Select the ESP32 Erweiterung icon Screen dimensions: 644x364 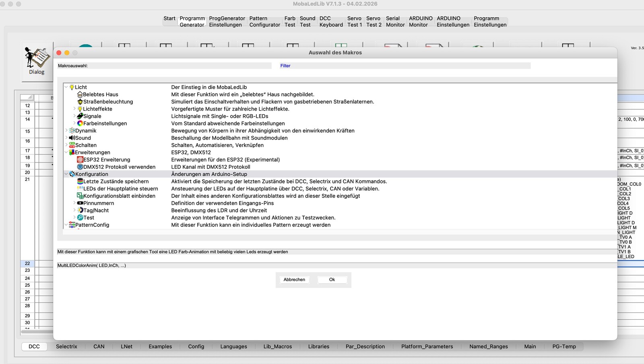click(x=80, y=160)
